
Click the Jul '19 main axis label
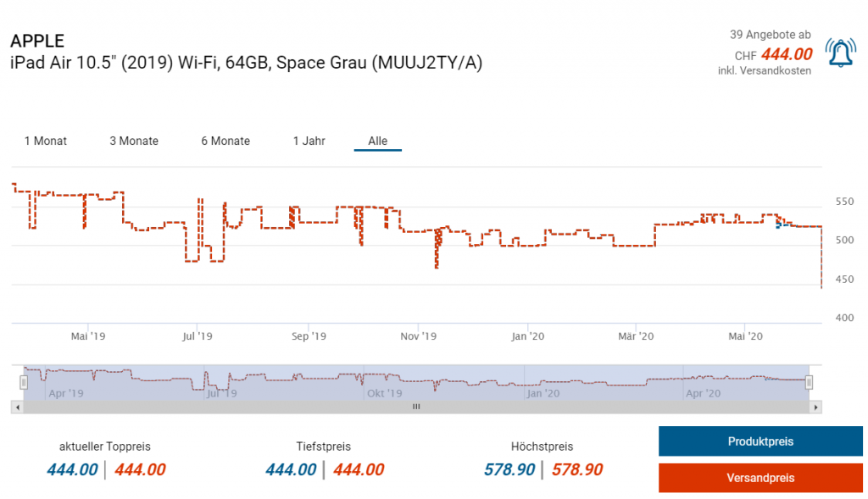[x=197, y=336]
